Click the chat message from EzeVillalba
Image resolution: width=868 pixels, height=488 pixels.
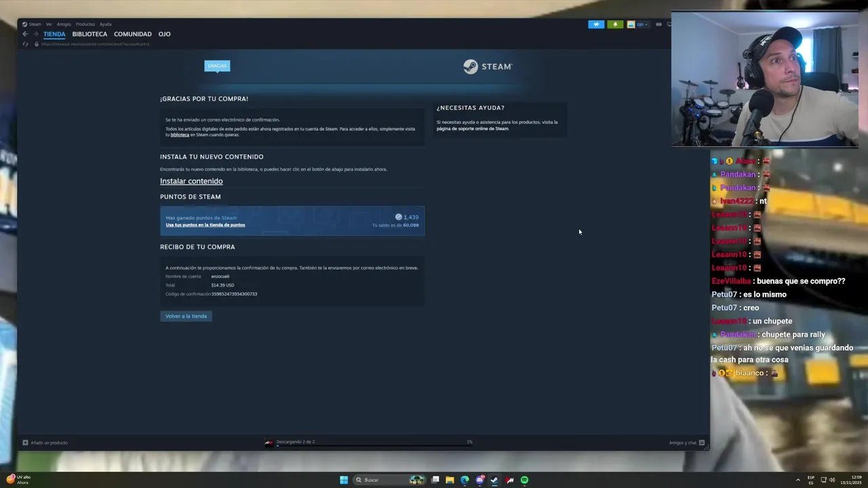[778, 281]
